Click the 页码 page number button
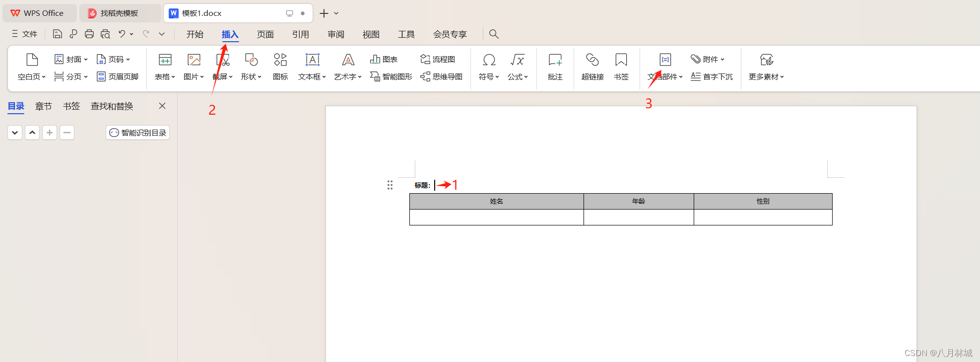 (114, 59)
